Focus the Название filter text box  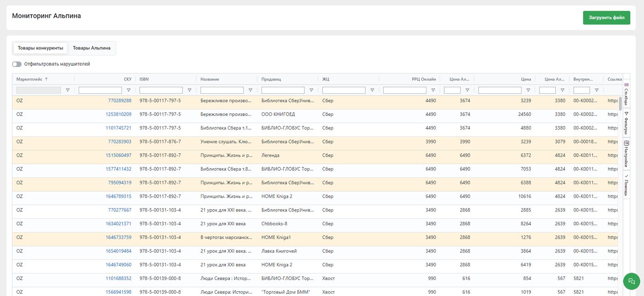pos(222,91)
